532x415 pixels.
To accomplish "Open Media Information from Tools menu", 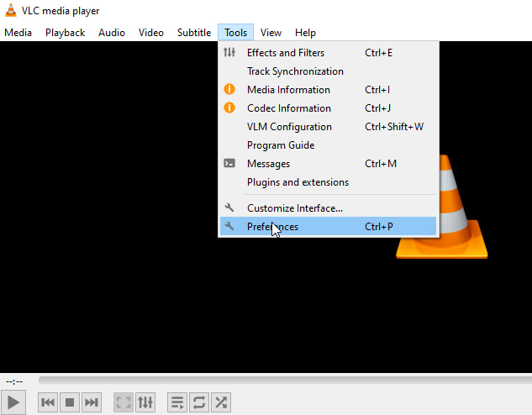I will coord(328,90).
